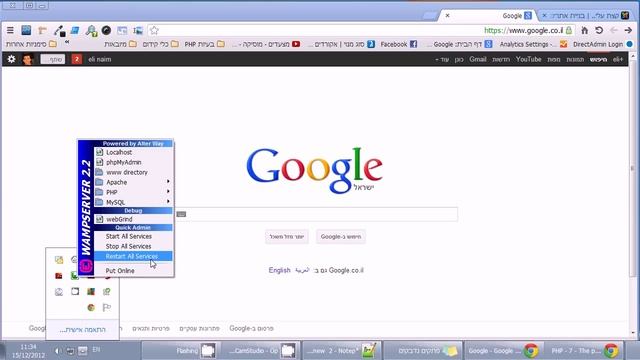Select Put Online in WAMP menu

click(133, 271)
